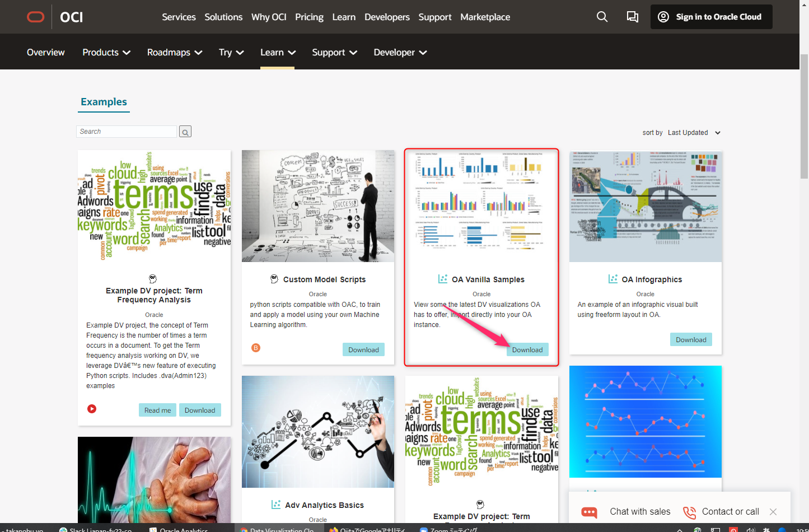Download the Custom Model Scripts
Image resolution: width=809 pixels, height=532 pixels.
[x=363, y=349]
